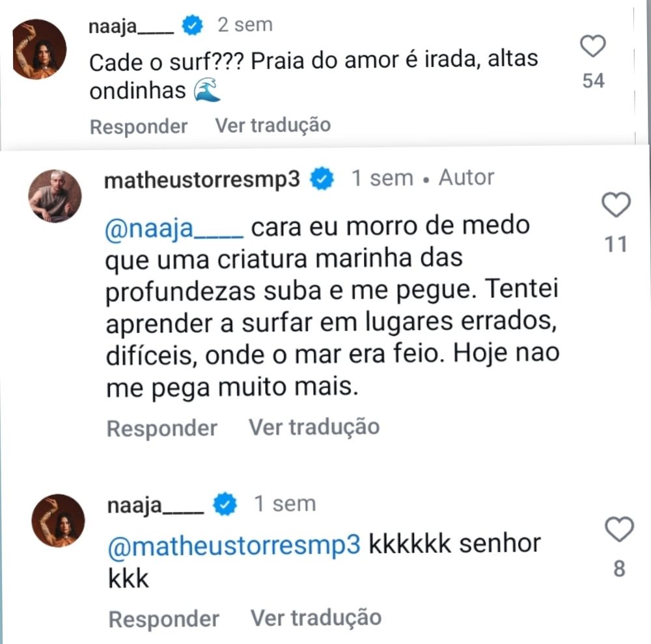This screenshot has width=651, height=644.
Task: Open naaja____ avatar in the bottom reply
Action: click(58, 520)
